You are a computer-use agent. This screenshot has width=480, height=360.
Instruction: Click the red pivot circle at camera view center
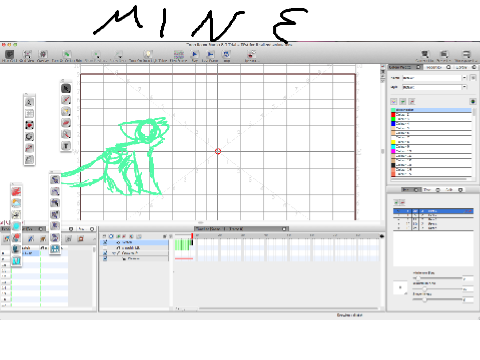coord(218,151)
